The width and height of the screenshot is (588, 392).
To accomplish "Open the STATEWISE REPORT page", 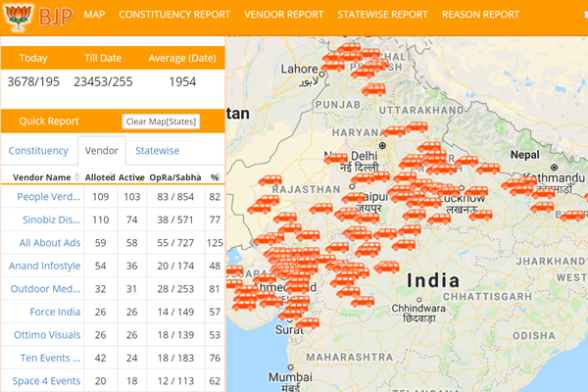I will (382, 15).
